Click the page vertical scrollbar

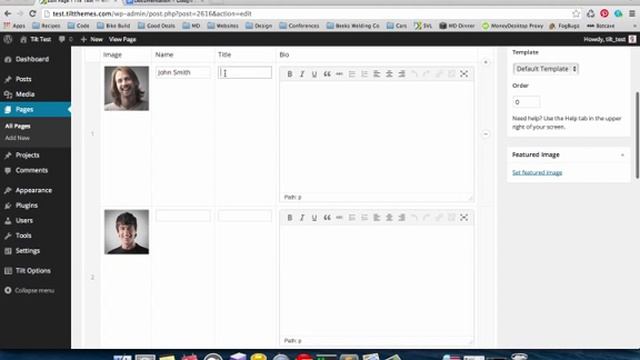pos(637,135)
